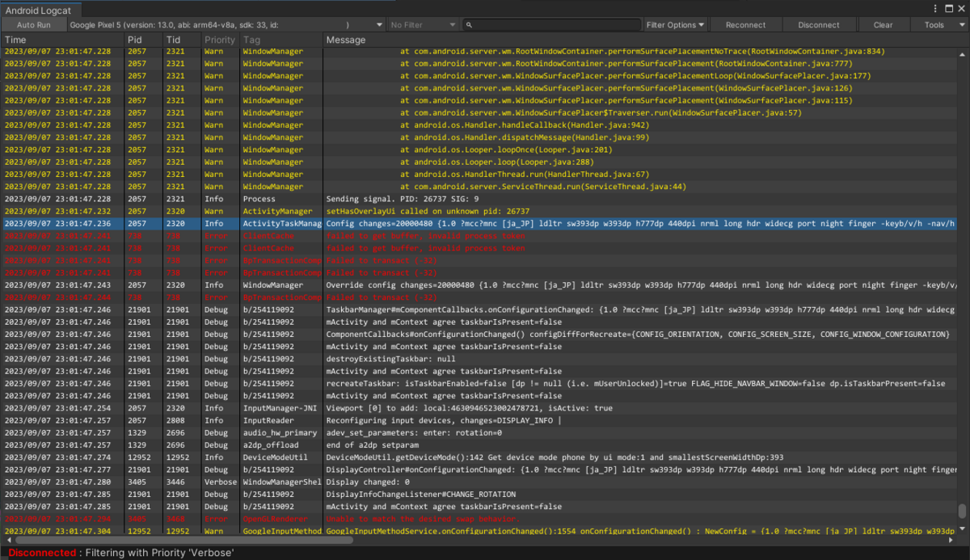Select the 'Looper.loop(Looper.java:288)' row
This screenshot has width=970, height=560.
[479, 162]
